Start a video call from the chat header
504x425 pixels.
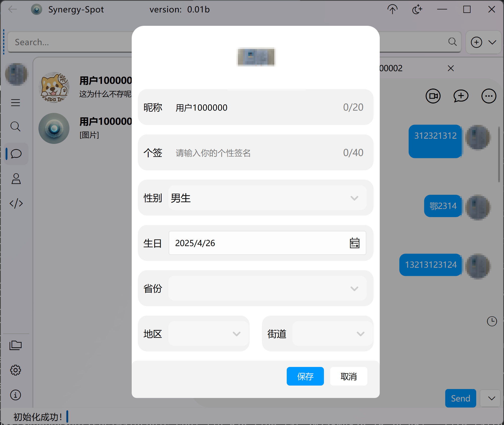433,96
